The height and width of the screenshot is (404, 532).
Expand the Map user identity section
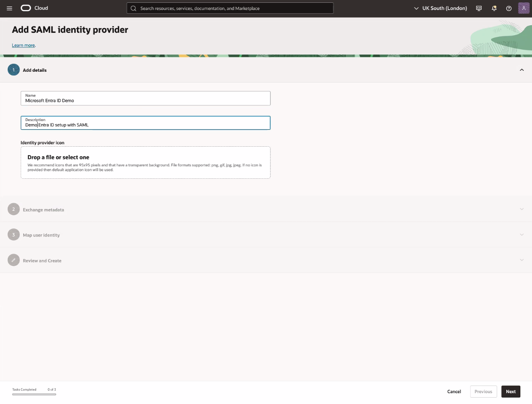522,234
